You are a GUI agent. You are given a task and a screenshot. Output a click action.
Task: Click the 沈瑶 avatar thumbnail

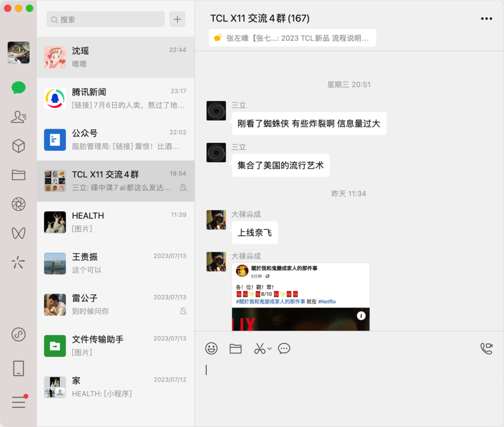tap(55, 57)
